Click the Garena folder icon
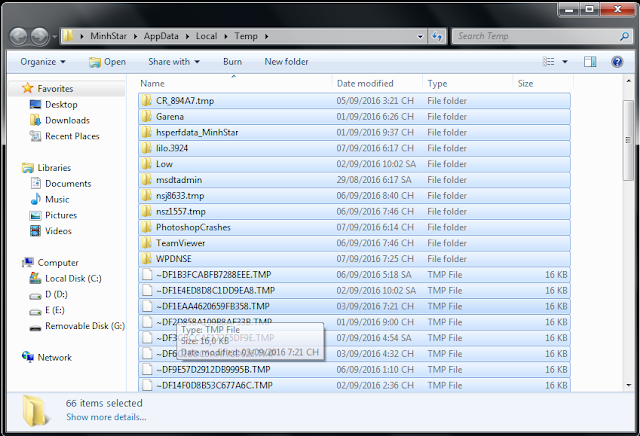Screen dimensions: 640x436 (147, 117)
